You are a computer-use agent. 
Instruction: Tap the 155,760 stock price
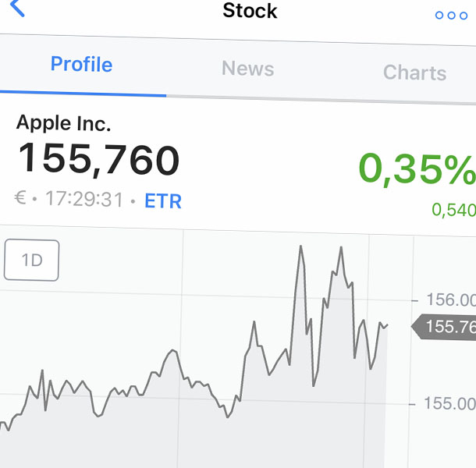tap(98, 159)
